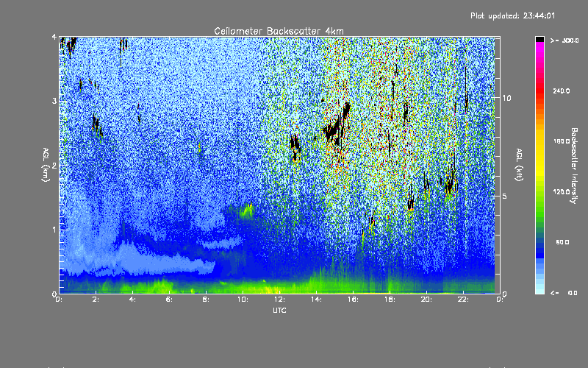Select the '20:' UTC tick label
The image size is (588, 368).
426,300
